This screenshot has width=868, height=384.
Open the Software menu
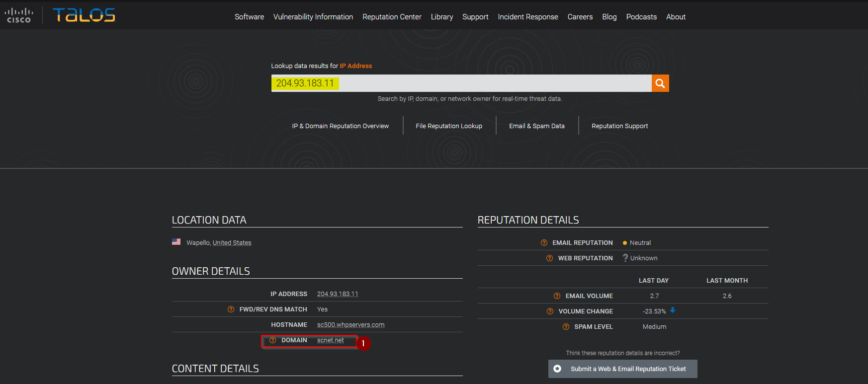pyautogui.click(x=250, y=17)
